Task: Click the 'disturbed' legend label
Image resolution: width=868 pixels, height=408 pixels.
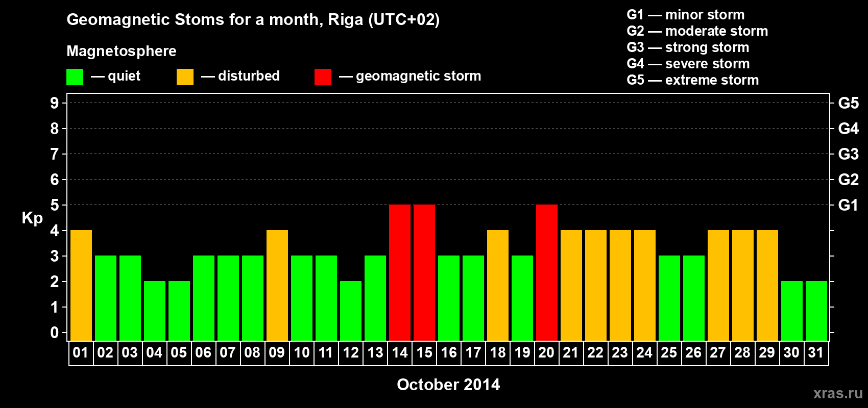Action: click(x=249, y=76)
